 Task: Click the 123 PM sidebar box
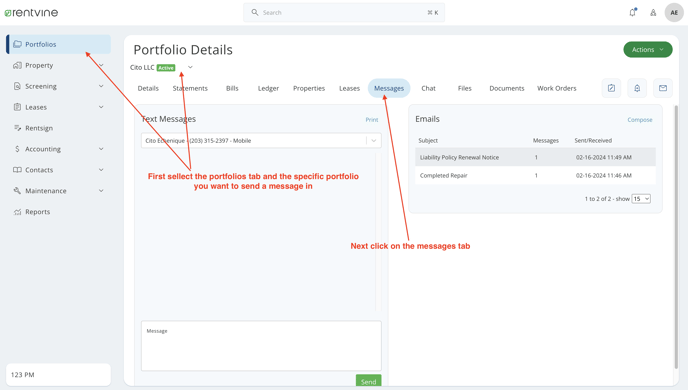(x=58, y=375)
